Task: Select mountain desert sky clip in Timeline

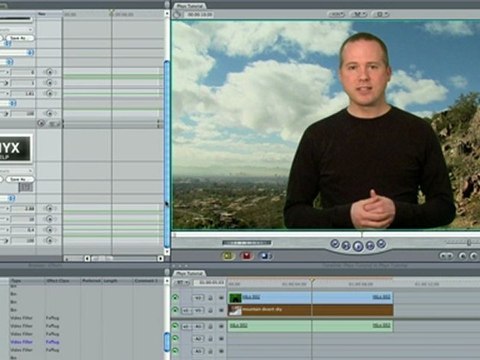Action: (x=310, y=310)
